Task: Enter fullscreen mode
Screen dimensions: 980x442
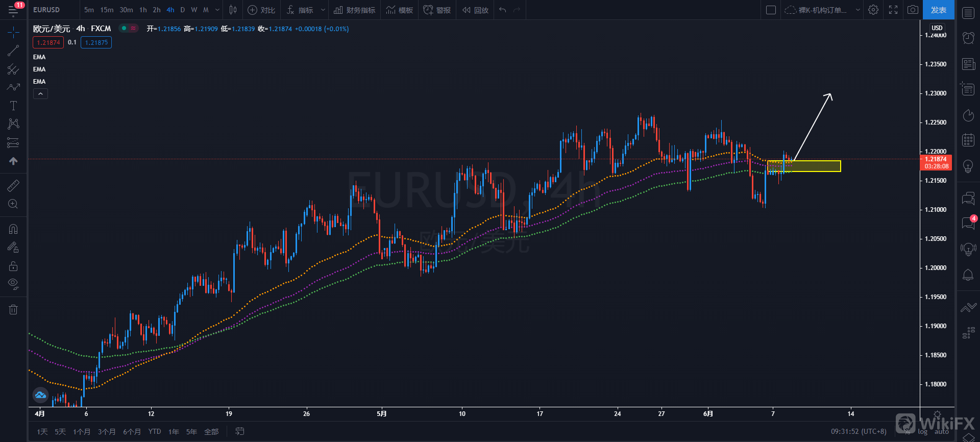Action: 893,10
